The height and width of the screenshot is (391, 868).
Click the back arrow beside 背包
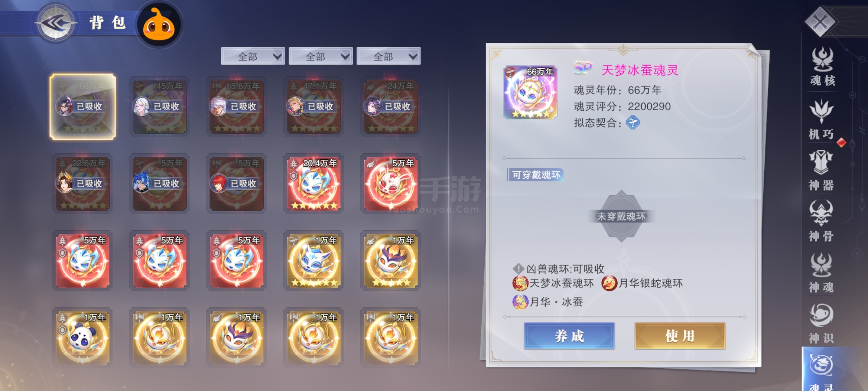(56, 23)
